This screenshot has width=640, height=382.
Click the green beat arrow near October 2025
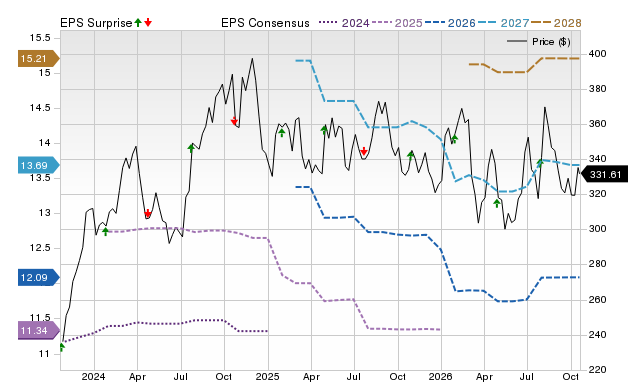coord(411,155)
